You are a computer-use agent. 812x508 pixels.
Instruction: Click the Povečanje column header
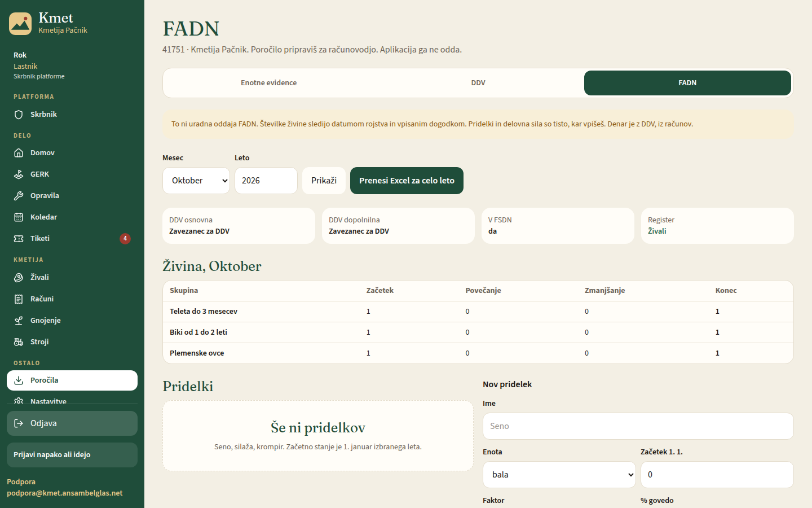[x=483, y=291]
